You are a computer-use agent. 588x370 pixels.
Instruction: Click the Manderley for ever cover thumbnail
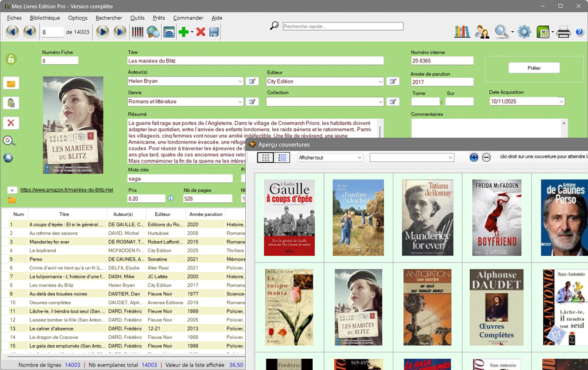(x=427, y=218)
